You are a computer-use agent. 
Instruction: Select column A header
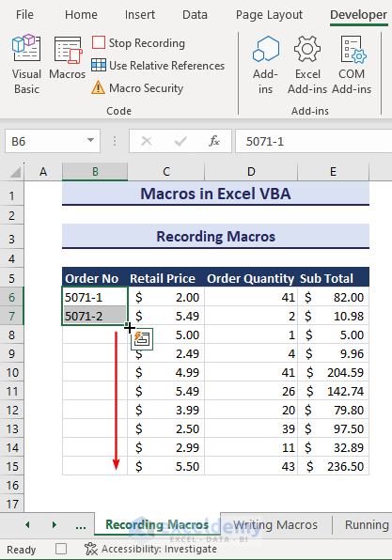[43, 172]
